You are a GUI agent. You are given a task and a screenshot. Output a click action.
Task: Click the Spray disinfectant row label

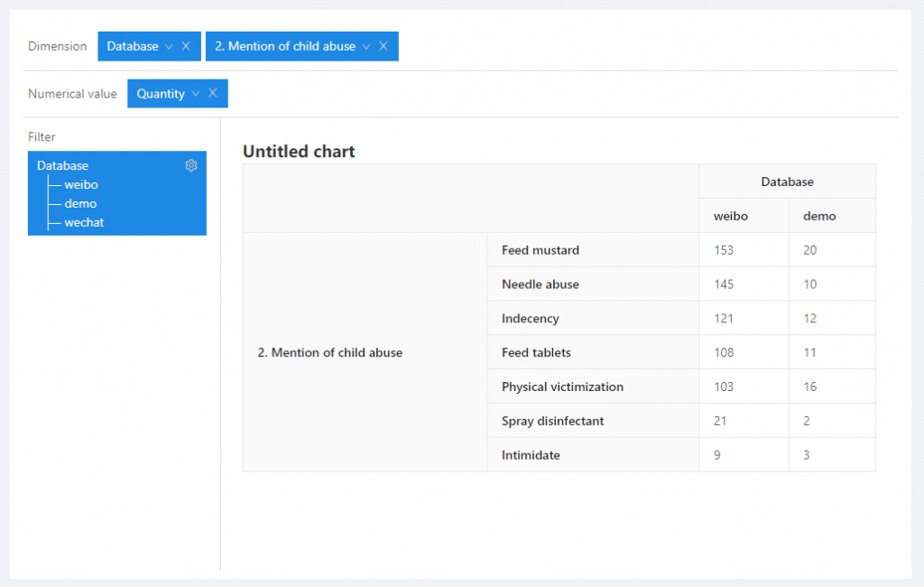click(x=552, y=421)
